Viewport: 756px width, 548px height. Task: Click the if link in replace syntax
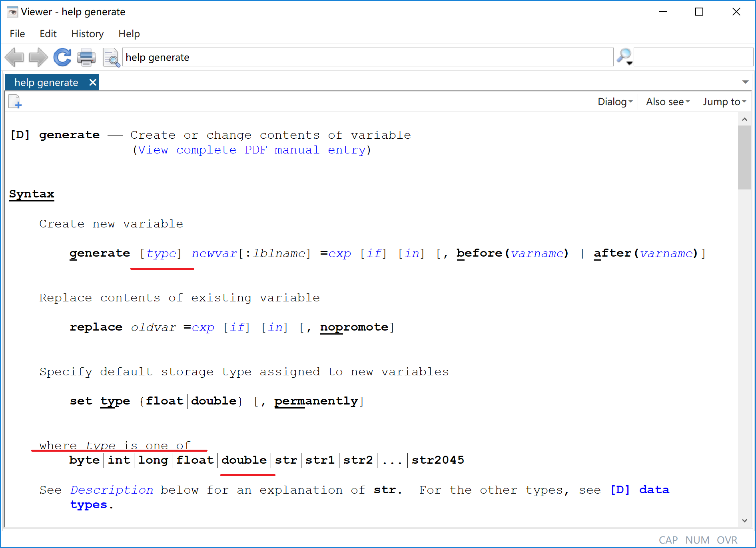pyautogui.click(x=237, y=327)
